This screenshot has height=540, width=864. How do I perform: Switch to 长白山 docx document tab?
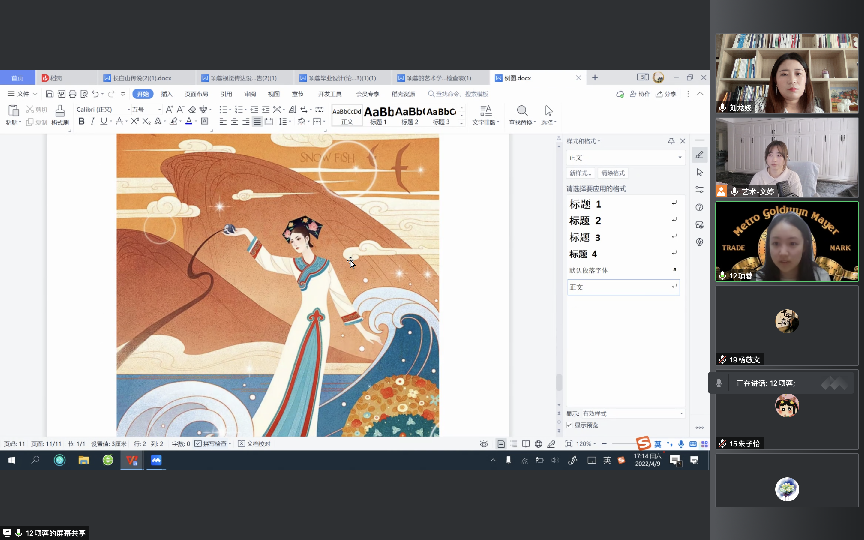click(x=146, y=78)
